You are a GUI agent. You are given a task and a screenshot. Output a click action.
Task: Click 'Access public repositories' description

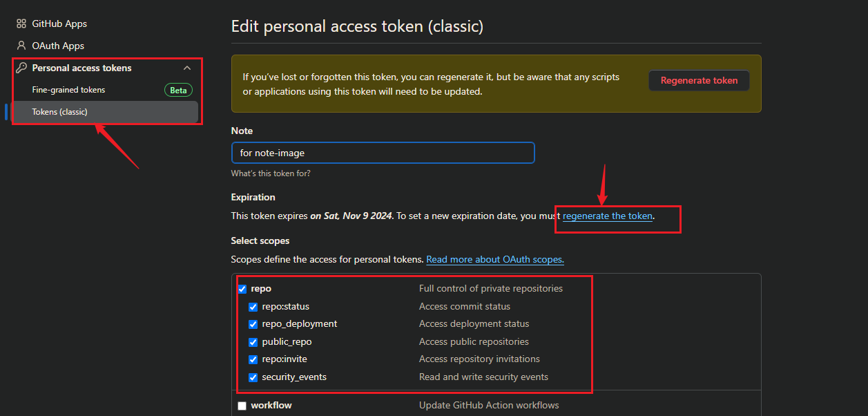click(x=474, y=341)
